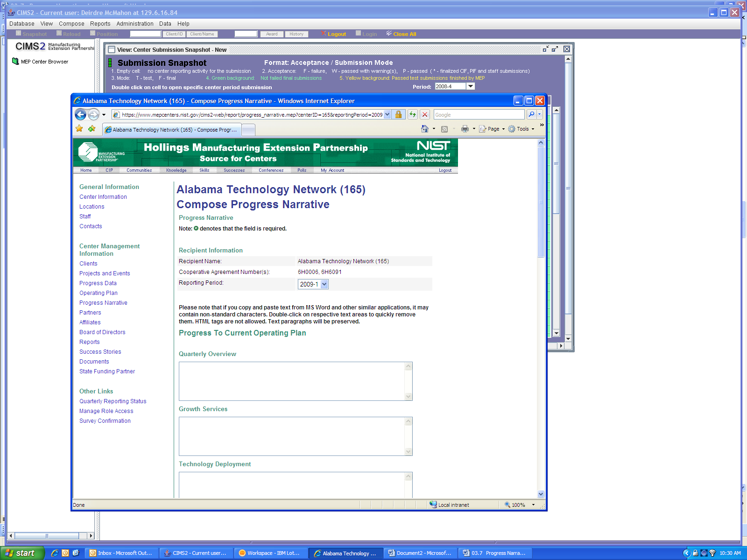
Task: Toggle the Reload checkbox in CIMS2 toolbar
Action: [x=59, y=33]
